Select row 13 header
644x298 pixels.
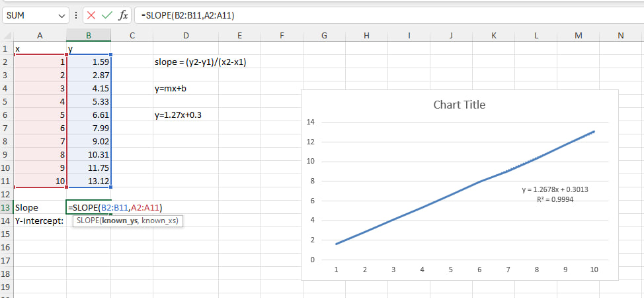pos(6,207)
